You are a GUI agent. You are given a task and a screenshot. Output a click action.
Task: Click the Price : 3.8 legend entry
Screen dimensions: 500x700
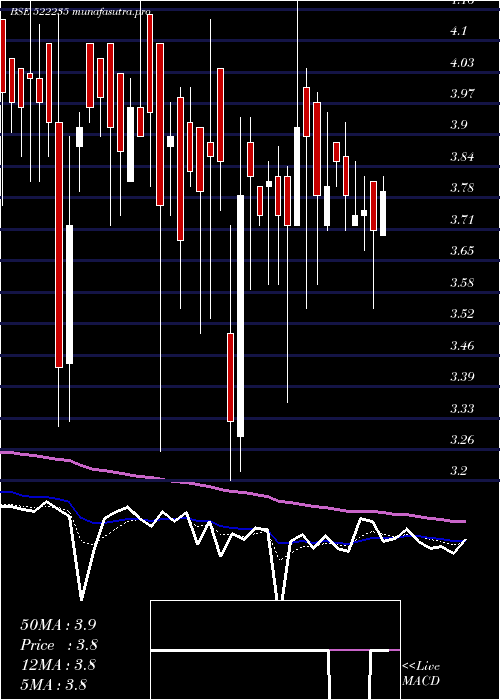click(59, 645)
